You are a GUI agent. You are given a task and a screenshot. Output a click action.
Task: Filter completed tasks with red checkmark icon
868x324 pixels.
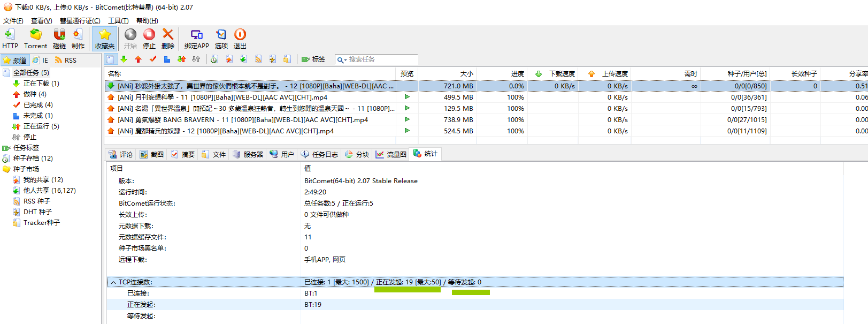(153, 59)
